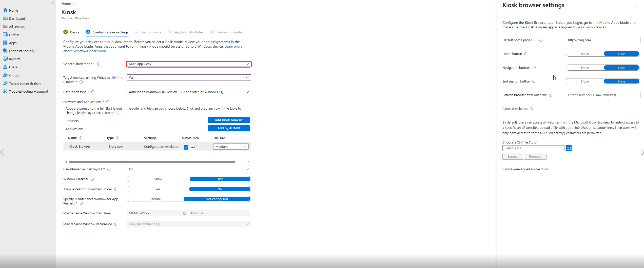The height and width of the screenshot is (268, 644).
Task: Open Configuration Available for Kiosk Browser
Action: tap(161, 147)
